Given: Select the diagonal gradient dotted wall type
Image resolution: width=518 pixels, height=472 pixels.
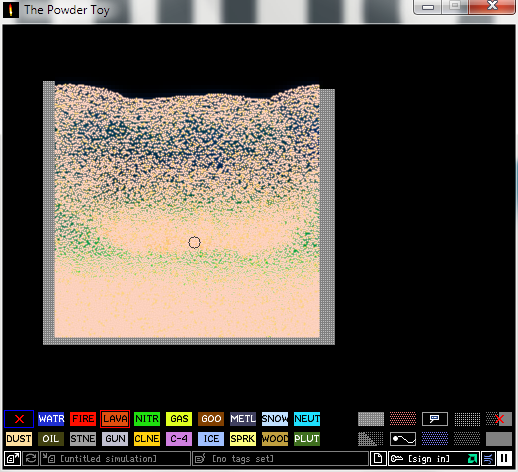Looking at the screenshot, I should [371, 439].
